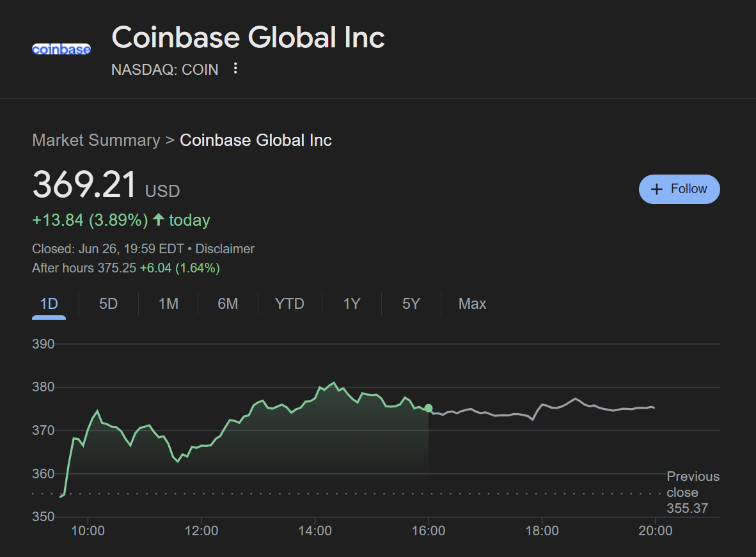
Task: Click the plus Follow button
Action: (x=679, y=189)
